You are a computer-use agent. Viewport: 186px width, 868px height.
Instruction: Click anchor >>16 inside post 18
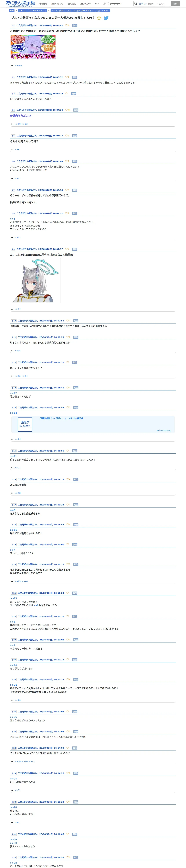point(13,530)
